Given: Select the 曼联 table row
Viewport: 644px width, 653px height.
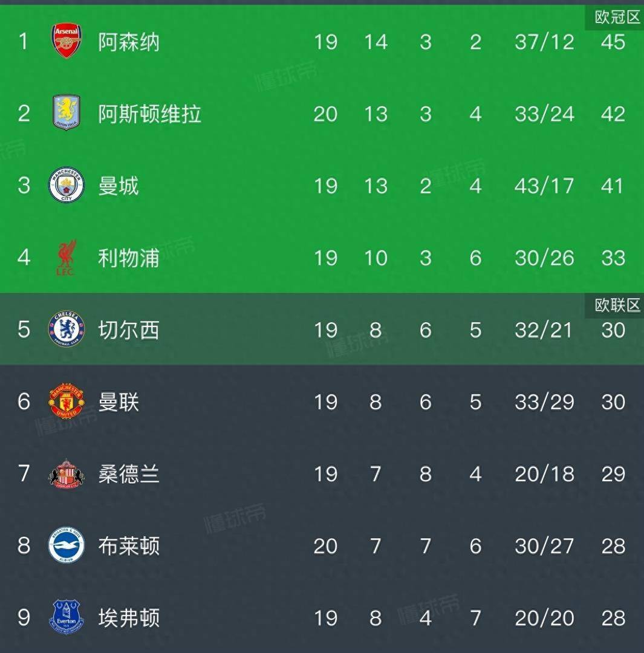Looking at the screenshot, I should click(x=322, y=402).
